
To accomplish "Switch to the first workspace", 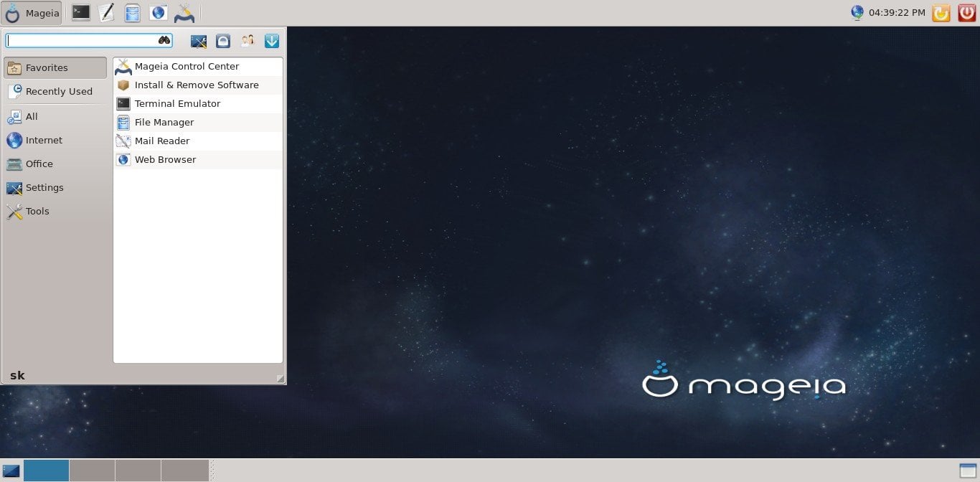I will click(x=47, y=471).
